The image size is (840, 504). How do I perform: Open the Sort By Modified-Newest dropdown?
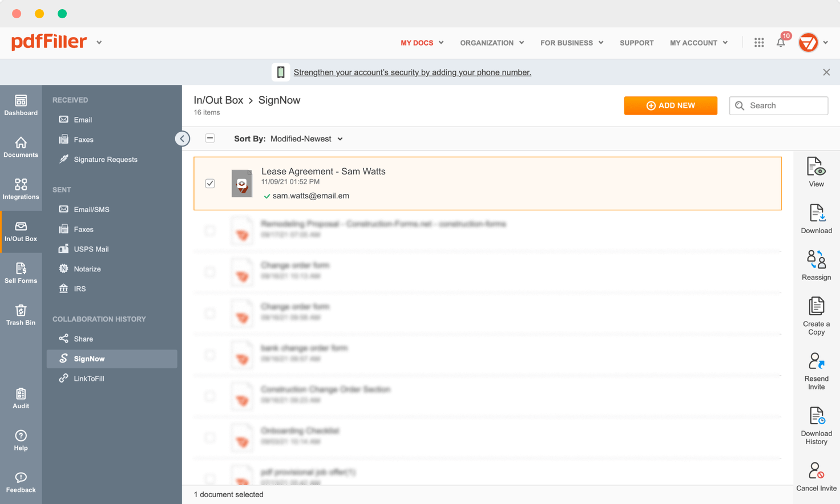(306, 139)
